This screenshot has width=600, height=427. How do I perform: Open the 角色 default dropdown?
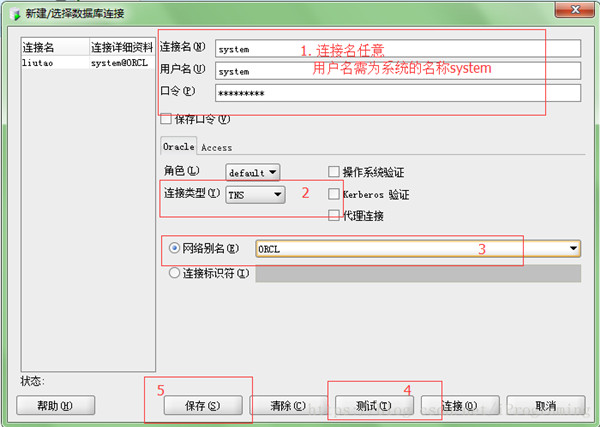pyautogui.click(x=253, y=172)
